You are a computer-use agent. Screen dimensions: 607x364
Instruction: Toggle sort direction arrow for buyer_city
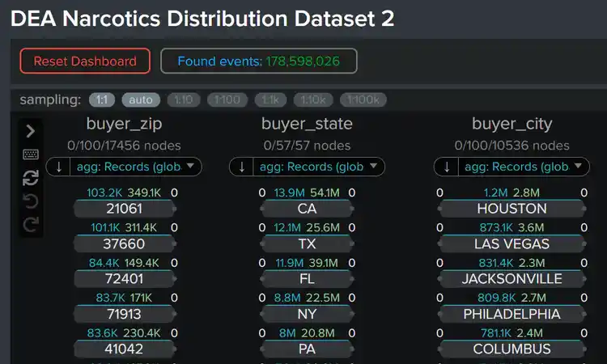point(447,167)
